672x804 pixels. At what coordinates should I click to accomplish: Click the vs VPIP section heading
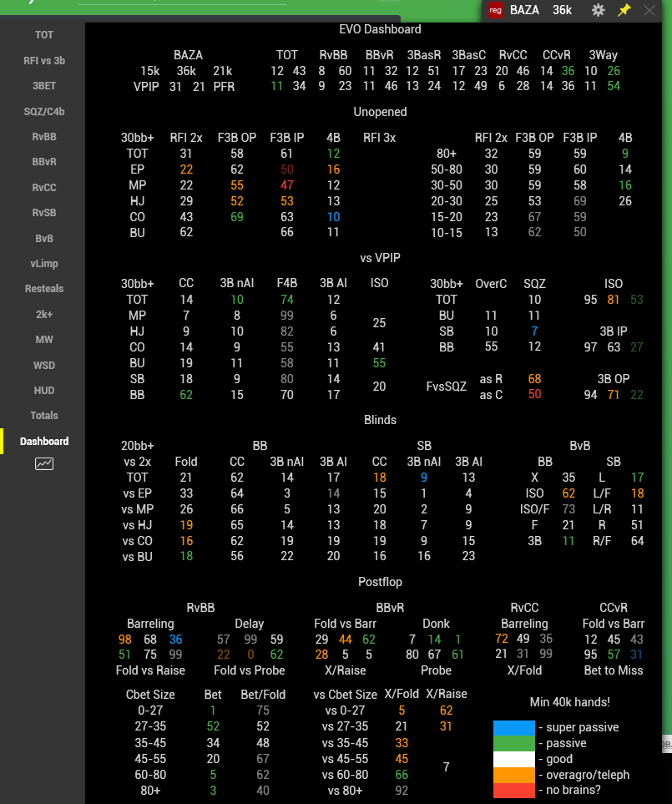[x=380, y=258]
